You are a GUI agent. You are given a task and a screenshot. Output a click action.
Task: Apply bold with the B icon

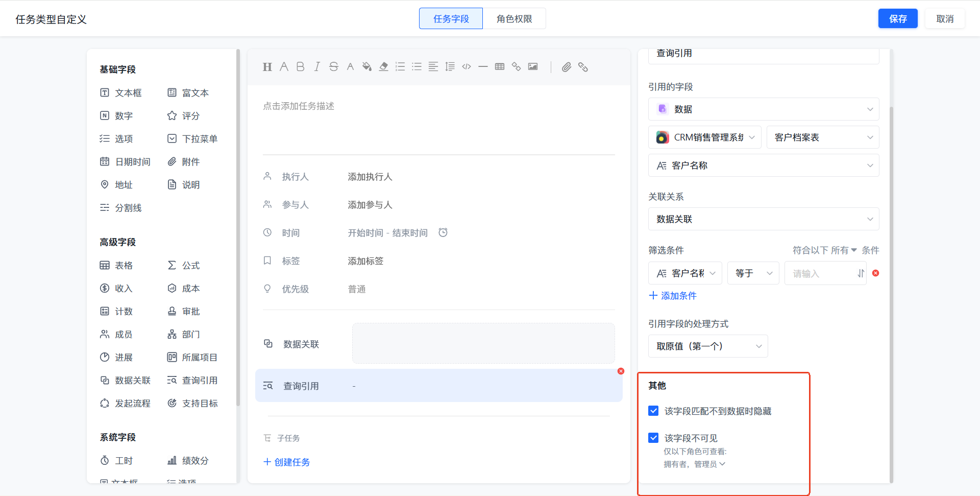coord(300,67)
